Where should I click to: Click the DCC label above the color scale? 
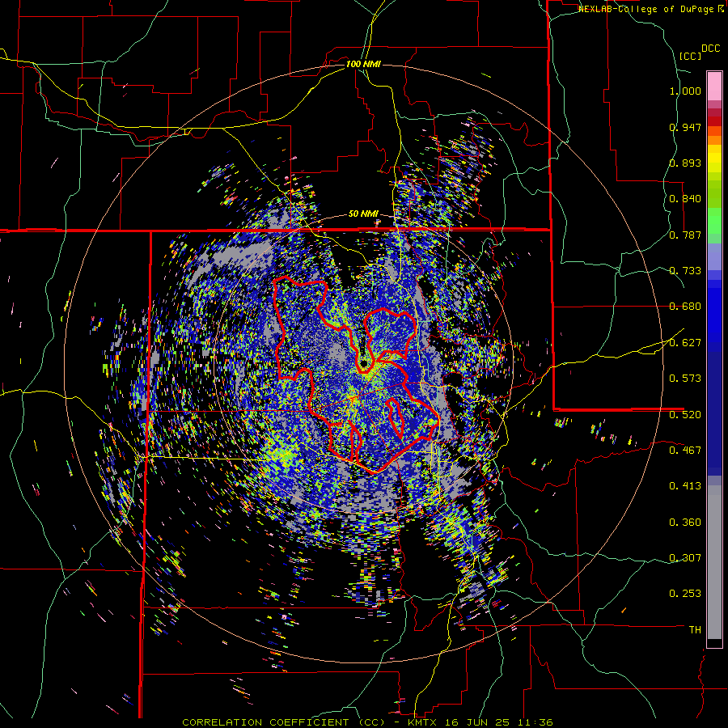710,49
